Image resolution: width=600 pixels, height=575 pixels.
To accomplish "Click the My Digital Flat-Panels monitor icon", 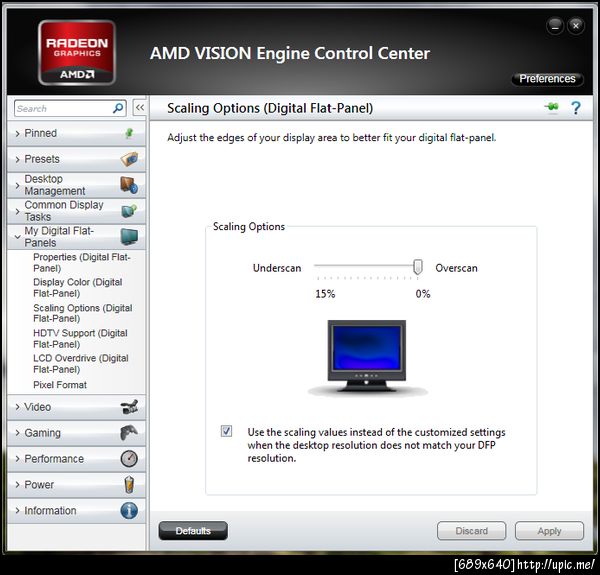I will [129, 236].
